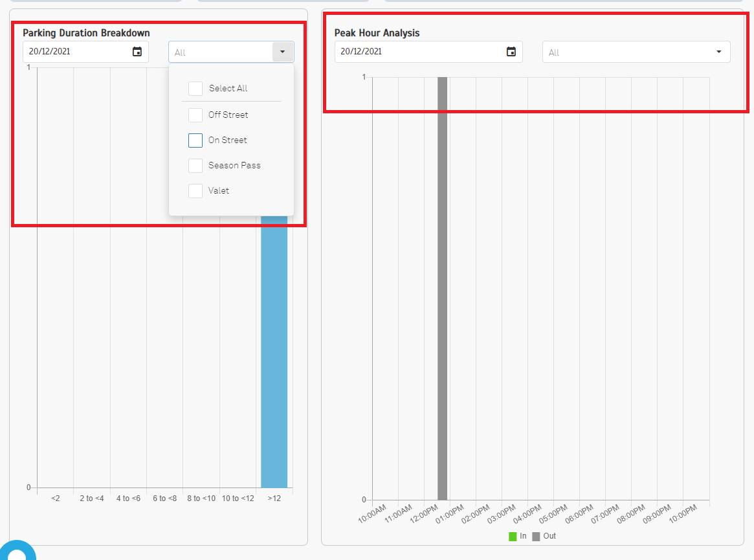
Task: Click the >12 axis label
Action: [274, 498]
